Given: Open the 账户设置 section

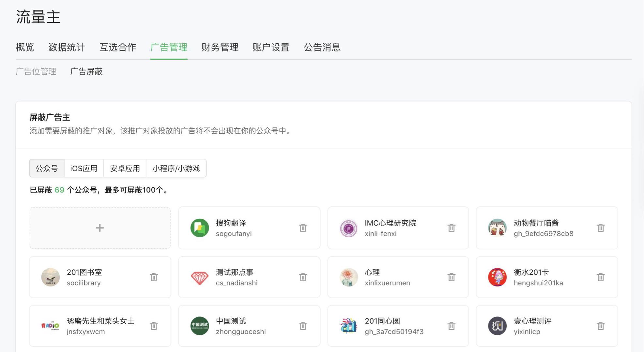Looking at the screenshot, I should pos(270,47).
